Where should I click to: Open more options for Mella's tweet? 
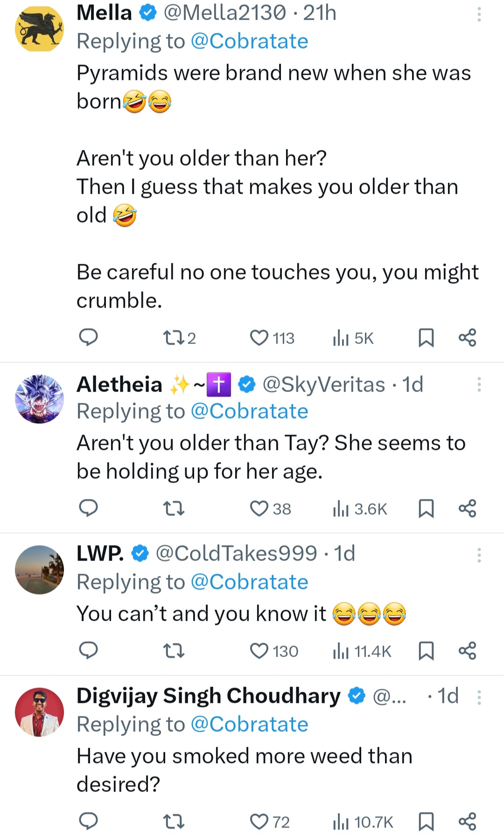(x=479, y=15)
